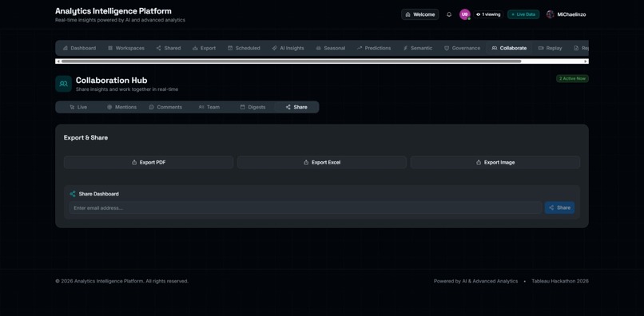
Task: Click the copyright footer text
Action: coord(122,281)
